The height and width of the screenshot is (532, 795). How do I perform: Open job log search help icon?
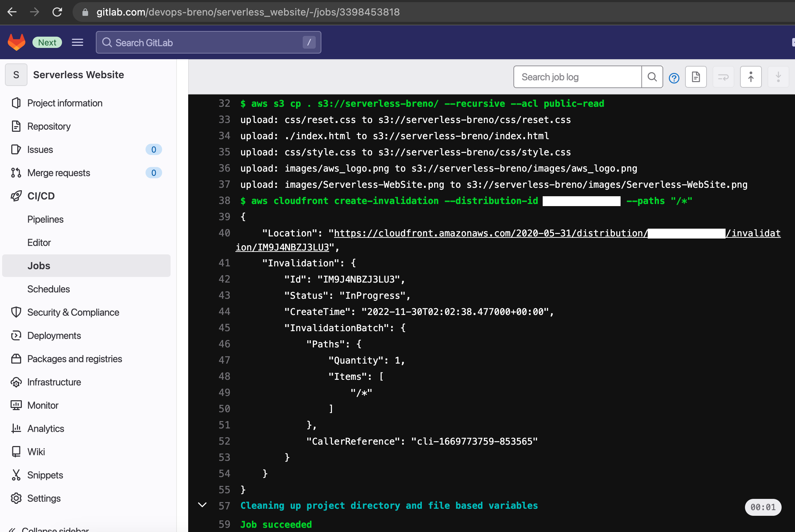pyautogui.click(x=674, y=78)
